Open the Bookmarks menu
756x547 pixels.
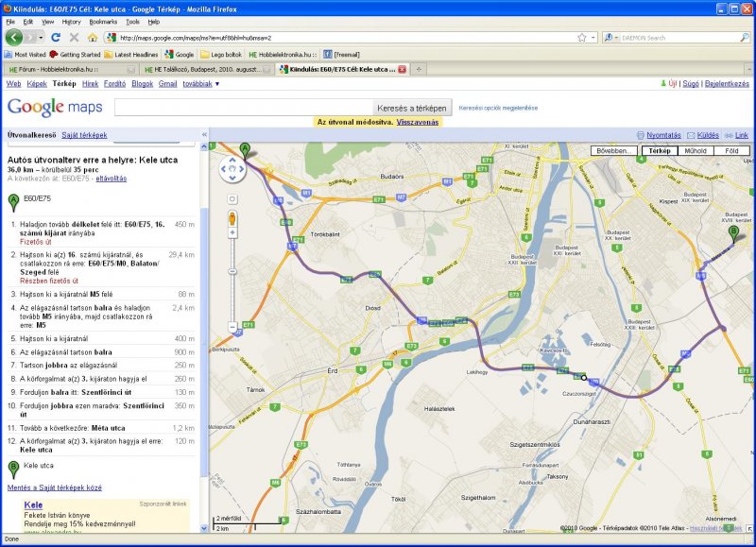pyautogui.click(x=103, y=22)
